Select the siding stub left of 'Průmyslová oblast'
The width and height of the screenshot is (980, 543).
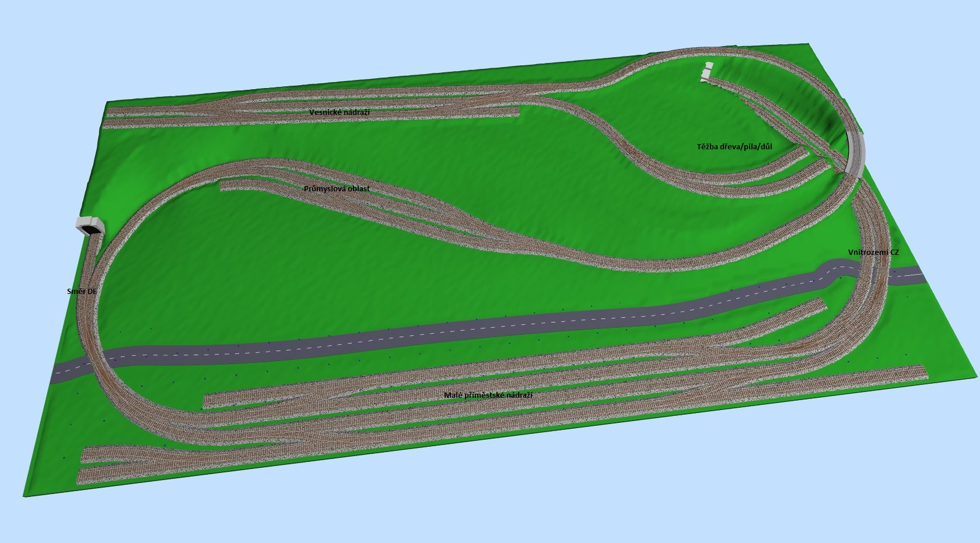point(228,186)
